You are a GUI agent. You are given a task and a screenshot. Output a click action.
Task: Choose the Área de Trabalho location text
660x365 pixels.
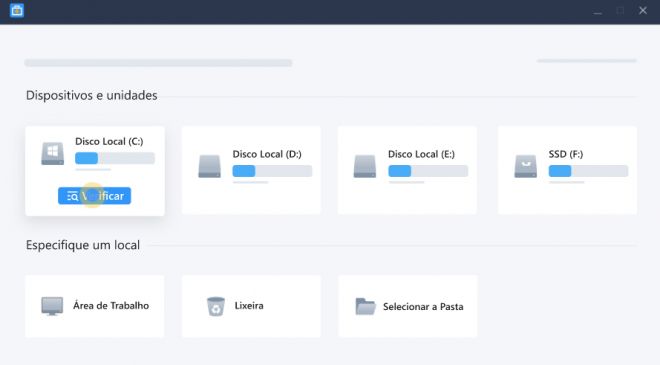tap(111, 306)
